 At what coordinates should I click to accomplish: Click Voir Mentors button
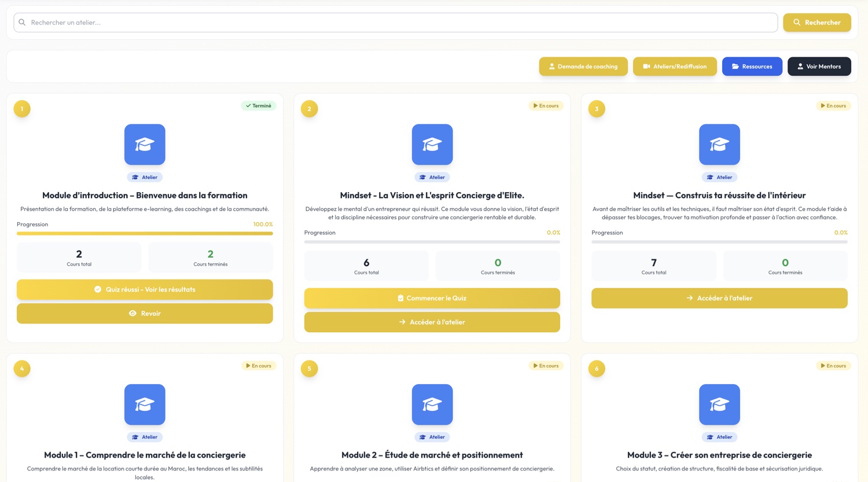819,67
